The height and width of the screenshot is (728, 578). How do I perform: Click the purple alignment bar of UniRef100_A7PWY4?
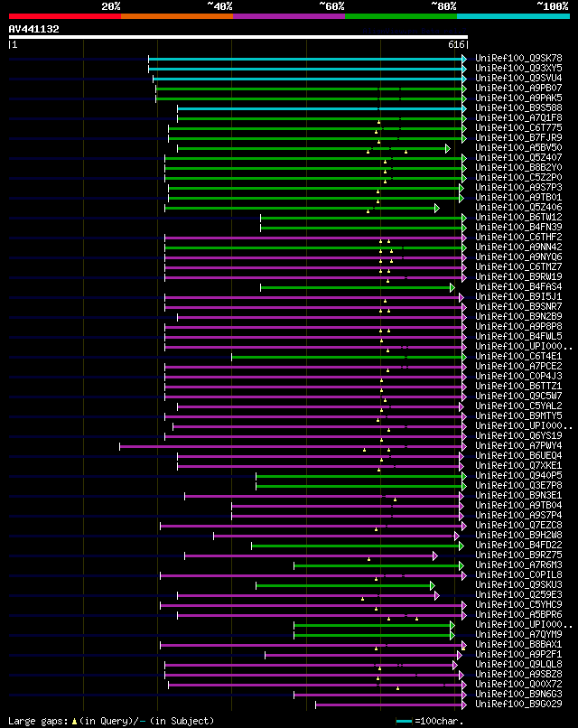(x=292, y=446)
